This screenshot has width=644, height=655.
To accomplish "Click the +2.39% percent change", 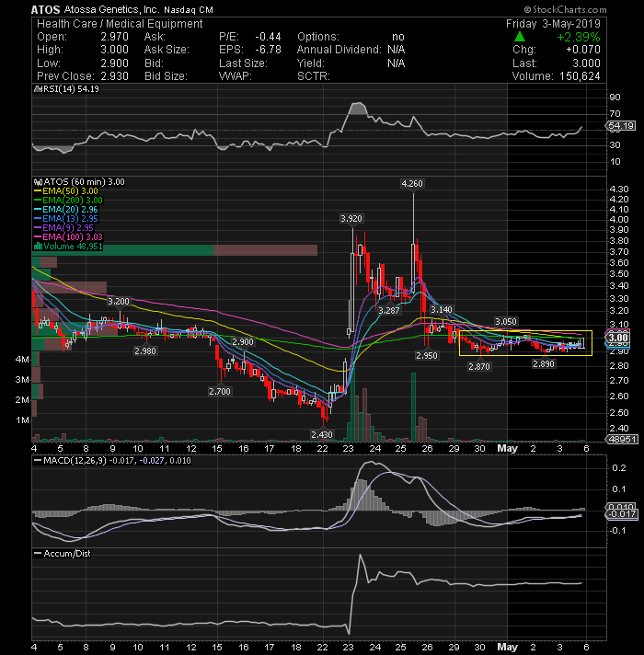I will pos(579,37).
